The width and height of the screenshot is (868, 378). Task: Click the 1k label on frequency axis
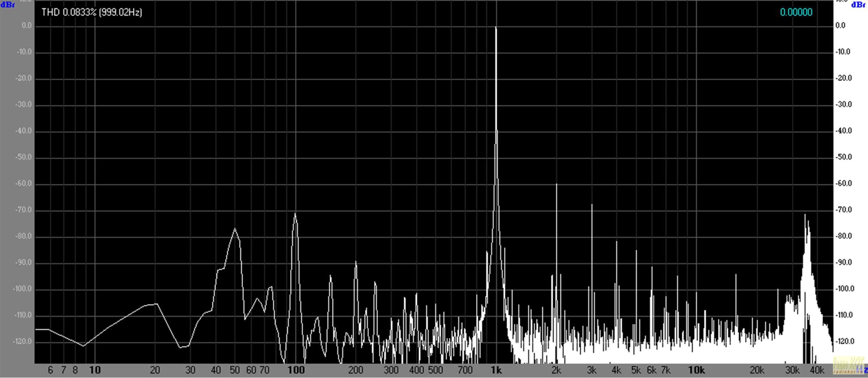pyautogui.click(x=496, y=370)
